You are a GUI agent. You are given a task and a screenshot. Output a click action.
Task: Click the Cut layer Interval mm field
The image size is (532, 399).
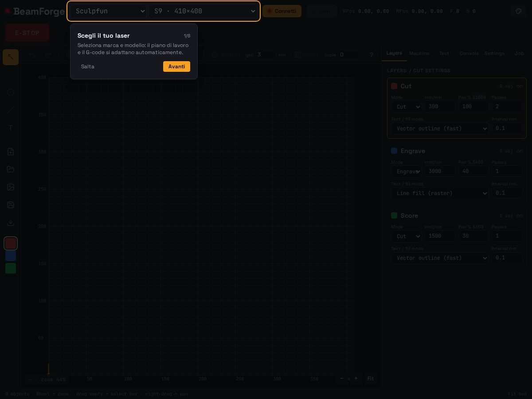coord(507,128)
